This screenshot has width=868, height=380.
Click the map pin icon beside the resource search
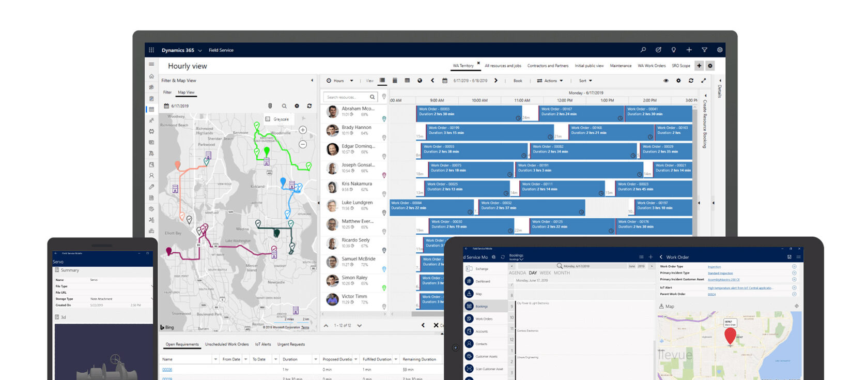click(x=384, y=97)
